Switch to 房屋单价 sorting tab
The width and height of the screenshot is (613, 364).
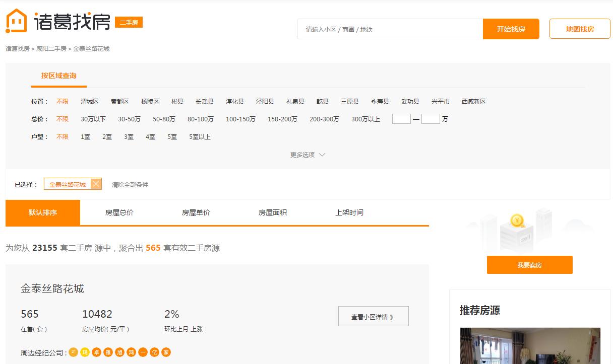click(195, 212)
